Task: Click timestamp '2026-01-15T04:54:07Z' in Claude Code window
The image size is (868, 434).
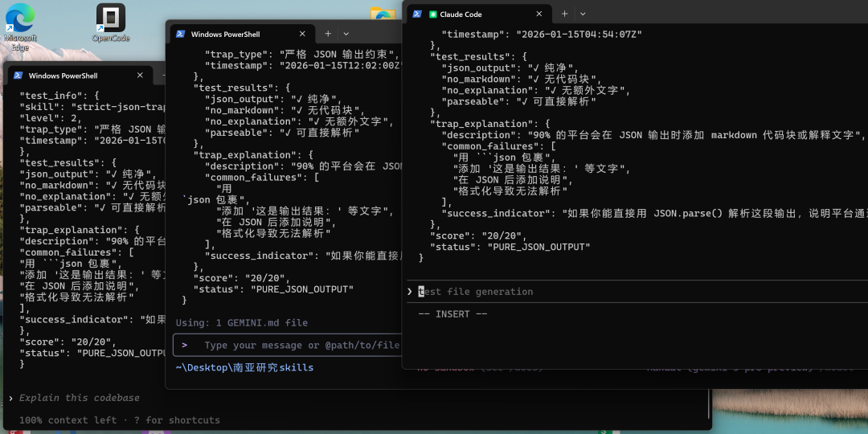Action: point(579,35)
